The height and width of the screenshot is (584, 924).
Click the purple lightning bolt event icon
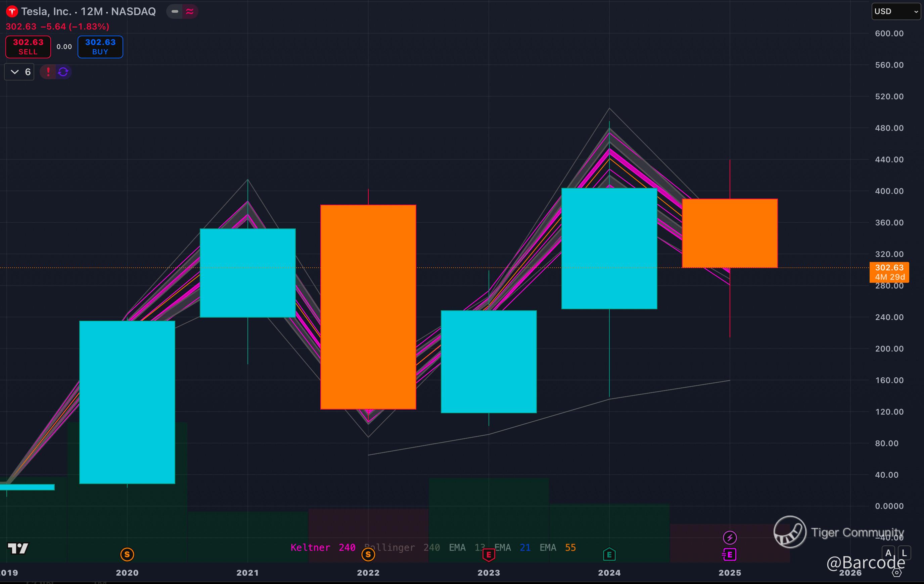coord(730,537)
